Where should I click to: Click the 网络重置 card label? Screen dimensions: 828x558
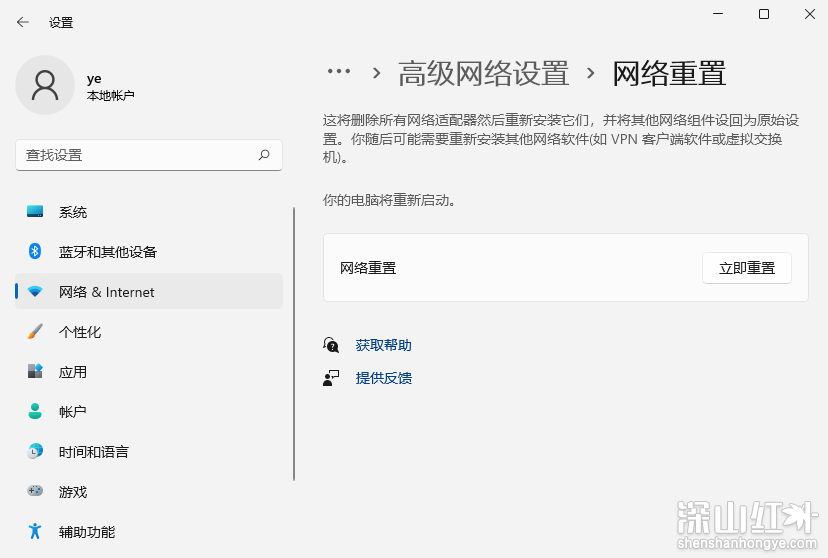pyautogui.click(x=368, y=268)
